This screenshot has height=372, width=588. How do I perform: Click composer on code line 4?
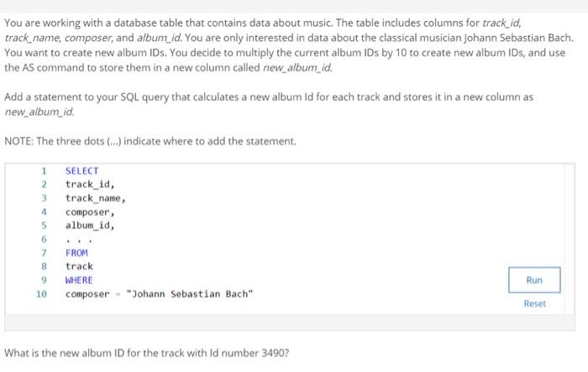(90, 212)
